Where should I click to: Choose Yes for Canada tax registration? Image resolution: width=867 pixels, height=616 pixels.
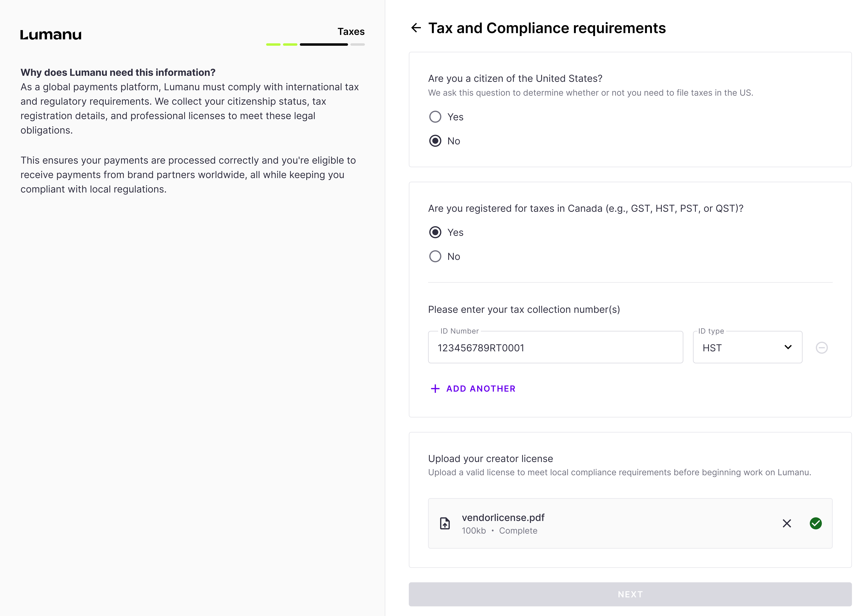[x=435, y=232]
